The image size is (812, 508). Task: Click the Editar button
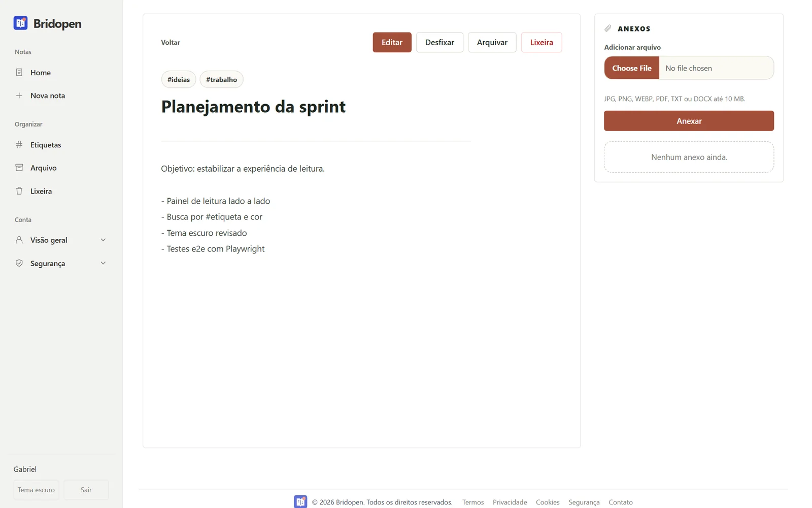click(x=392, y=42)
